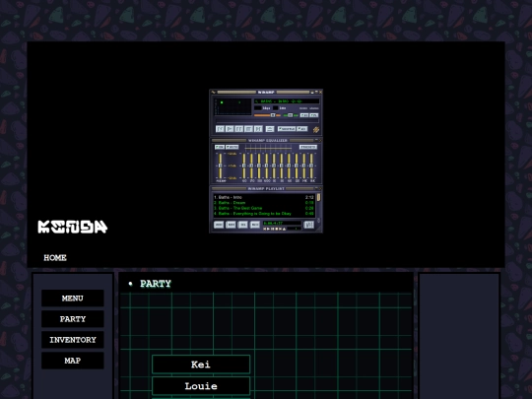
Task: Select party member Kei
Action: [201, 365]
